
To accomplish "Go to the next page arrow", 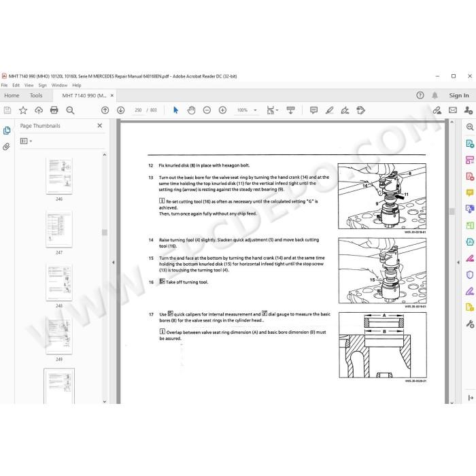I will 121,110.
